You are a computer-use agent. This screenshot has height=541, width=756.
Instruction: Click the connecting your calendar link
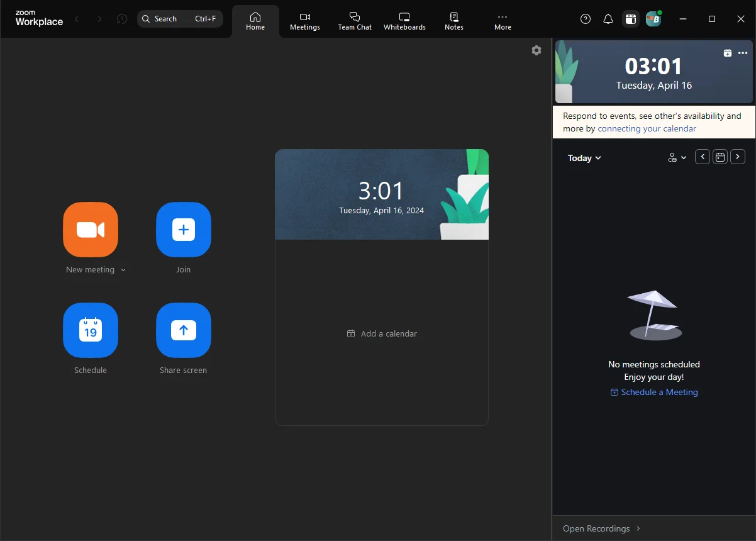[x=647, y=128]
